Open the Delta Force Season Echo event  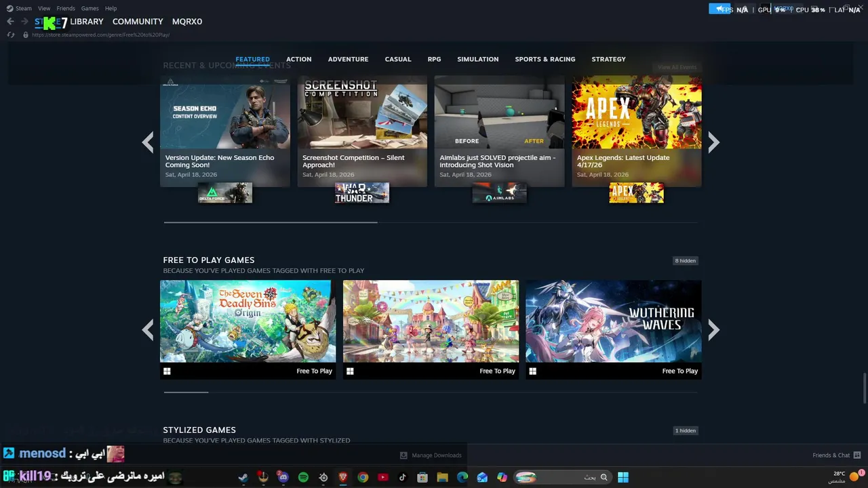224,131
